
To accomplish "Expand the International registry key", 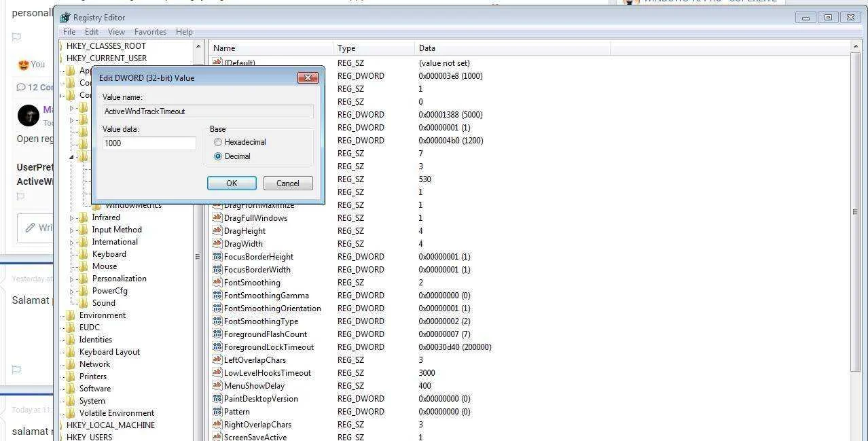I will pos(72,243).
